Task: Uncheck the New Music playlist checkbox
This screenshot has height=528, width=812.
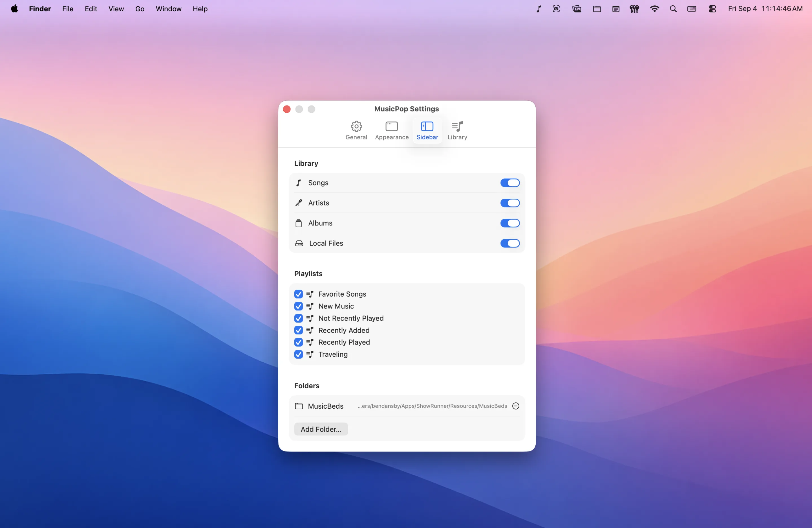Action: (x=299, y=306)
